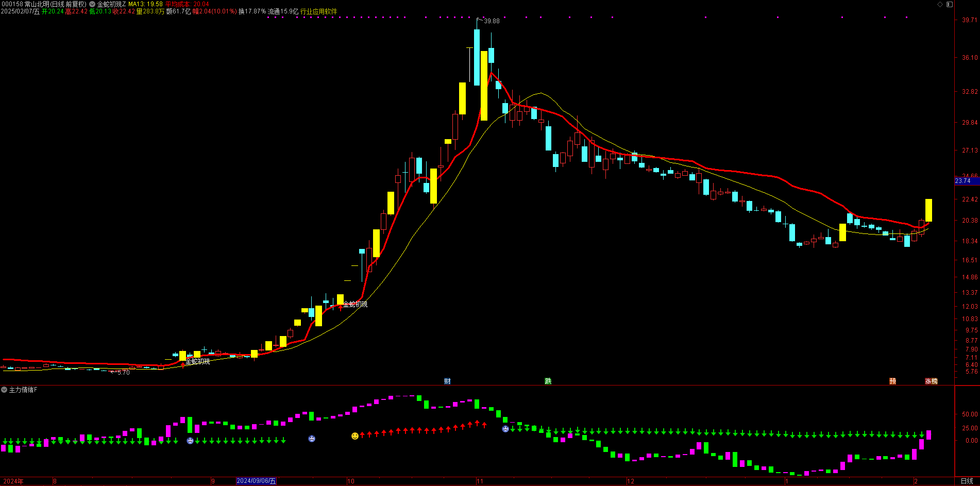Click the 换17.87% turnover rate value
The width and height of the screenshot is (980, 486).
pos(252,11)
